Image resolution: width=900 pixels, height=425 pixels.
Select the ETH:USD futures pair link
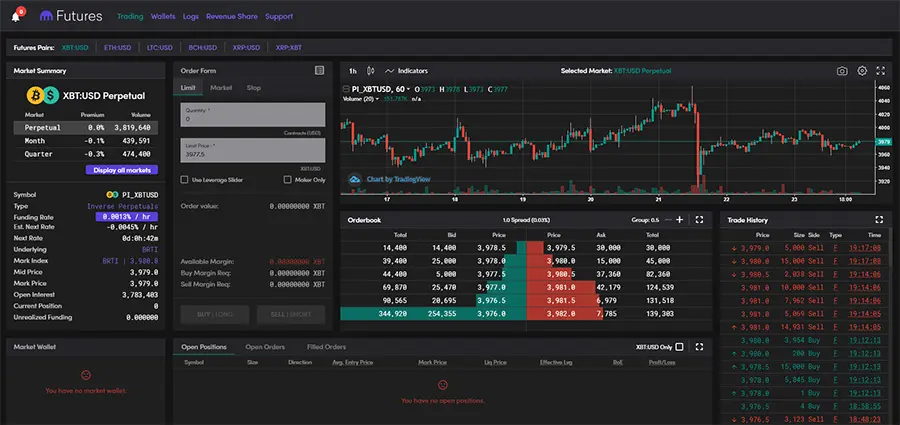(x=118, y=47)
